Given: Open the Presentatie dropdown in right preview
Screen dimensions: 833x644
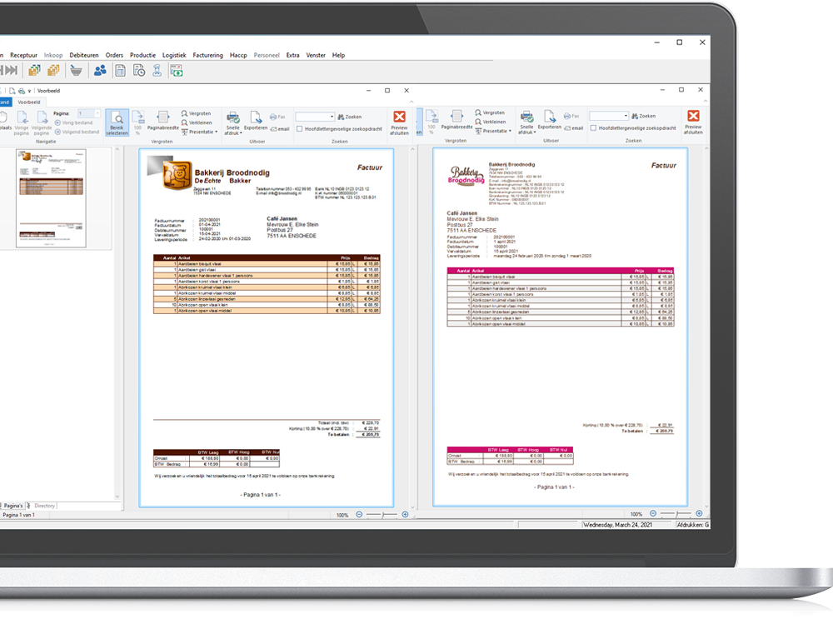Looking at the screenshot, I should click(x=493, y=131).
